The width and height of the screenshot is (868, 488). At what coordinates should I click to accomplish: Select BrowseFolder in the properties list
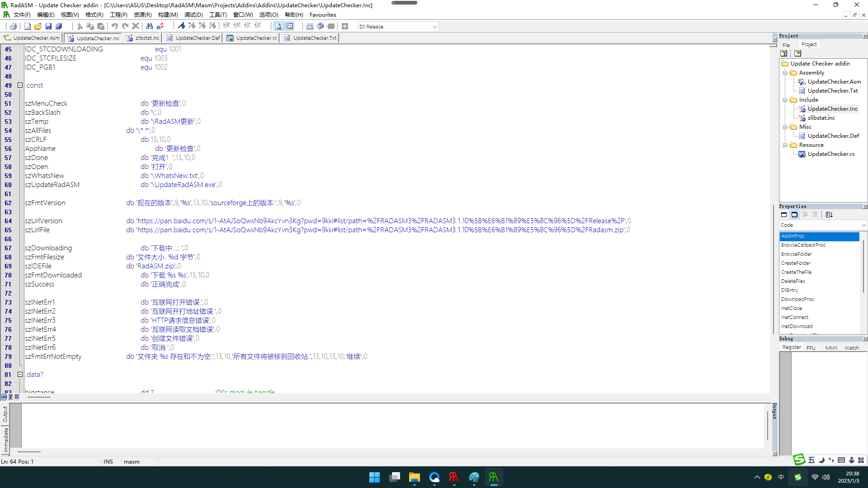(796, 254)
